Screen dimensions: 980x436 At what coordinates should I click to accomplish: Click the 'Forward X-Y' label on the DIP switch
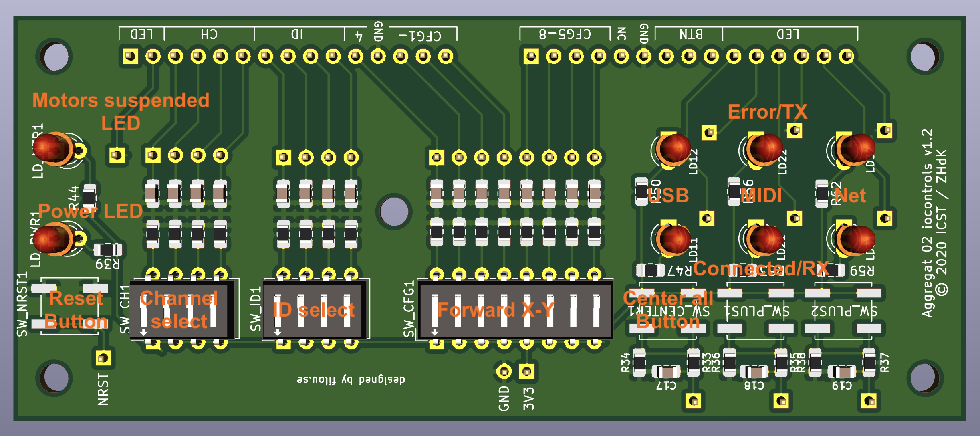pyautogui.click(x=496, y=309)
